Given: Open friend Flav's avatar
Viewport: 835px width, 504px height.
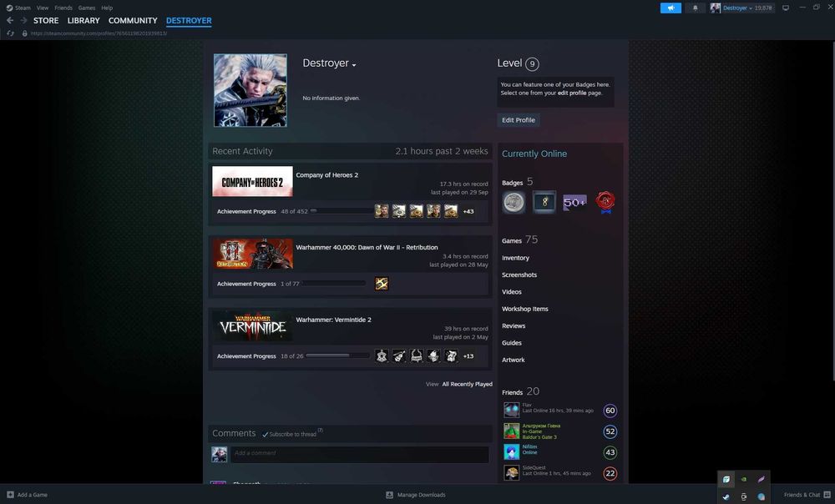Looking at the screenshot, I should [x=512, y=410].
